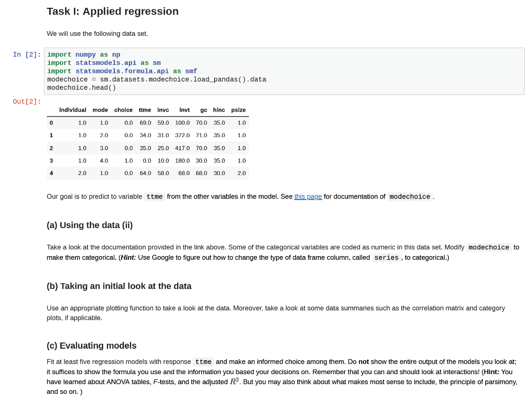Click the 'modechoice.head()' code line
This screenshot has height=397, width=532.
[82, 87]
